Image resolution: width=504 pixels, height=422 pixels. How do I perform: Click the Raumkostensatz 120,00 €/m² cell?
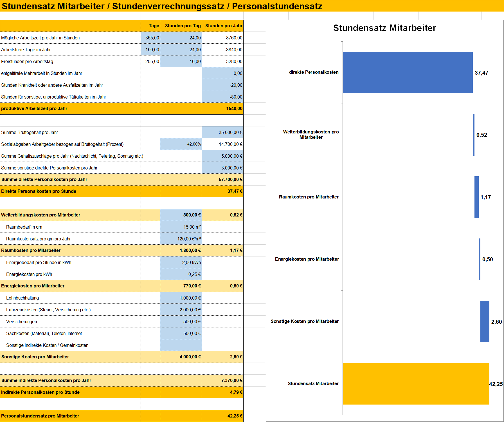181,239
